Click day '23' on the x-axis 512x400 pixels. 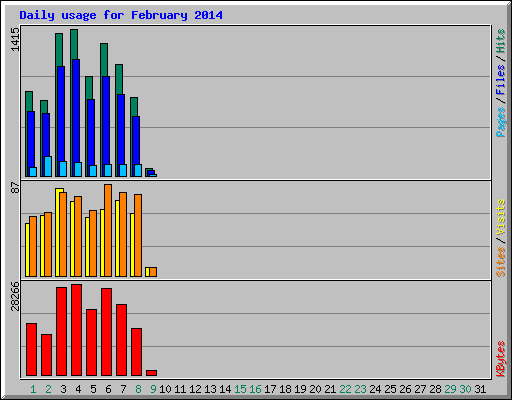click(x=360, y=389)
